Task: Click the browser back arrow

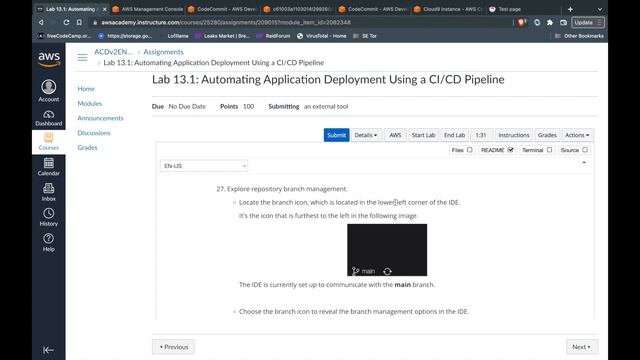Action: (x=41, y=22)
